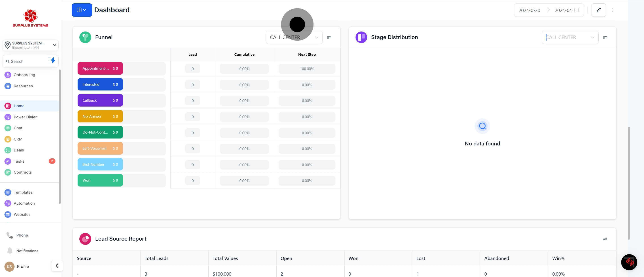Open the SURPLUS SYSTEMS location switcher
This screenshot has height=277, width=644.
coord(30,45)
